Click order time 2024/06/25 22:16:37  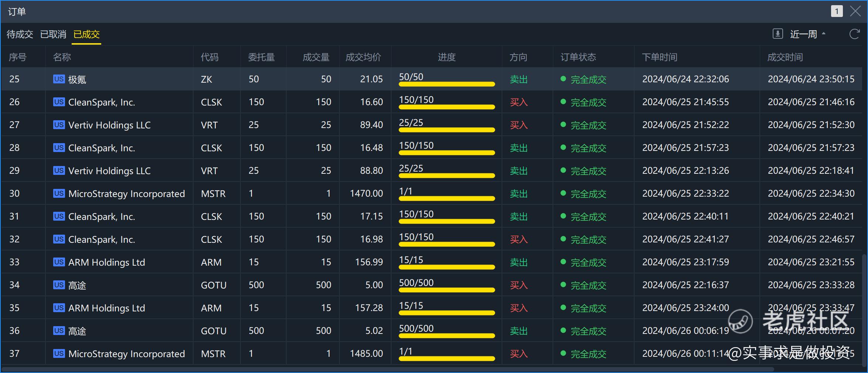[686, 285]
